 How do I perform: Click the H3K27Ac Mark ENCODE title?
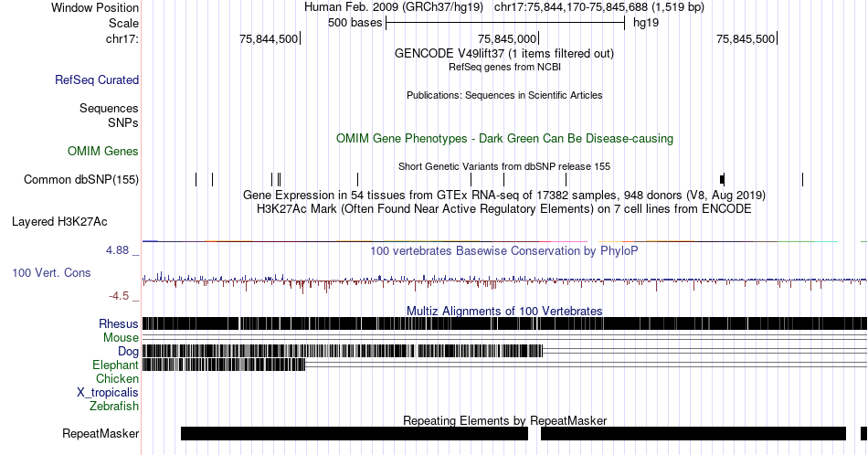[x=504, y=208]
